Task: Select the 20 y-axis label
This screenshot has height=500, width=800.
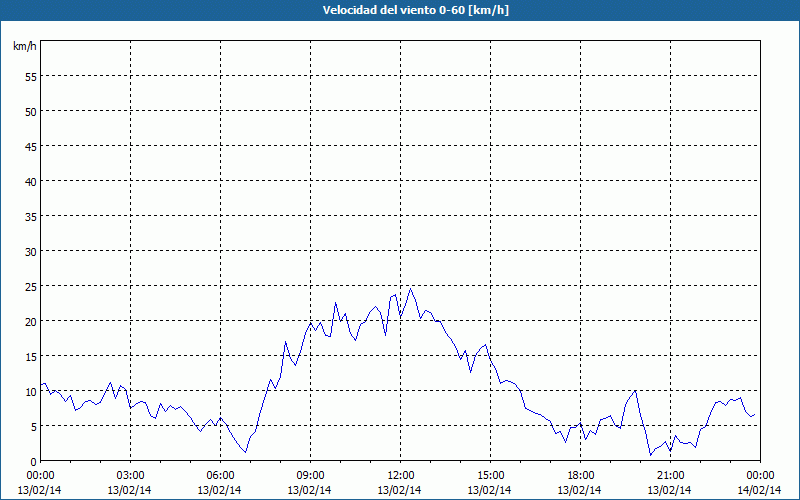Action: tap(31, 321)
